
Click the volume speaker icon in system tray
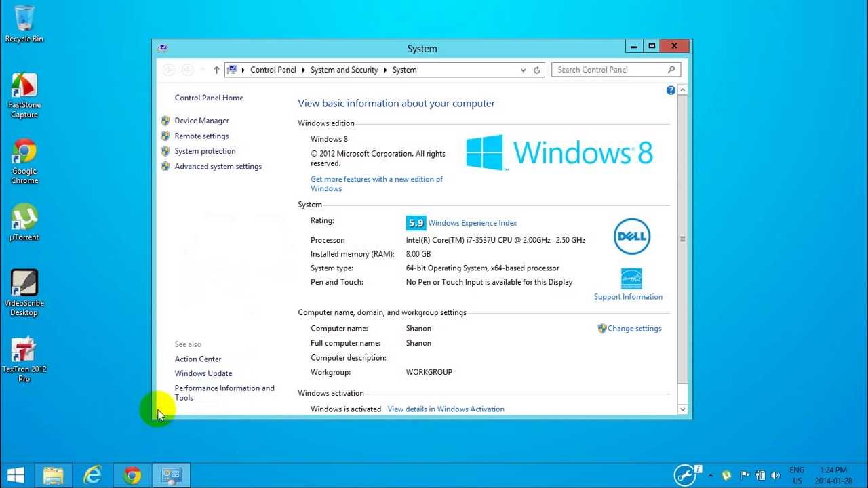click(x=776, y=474)
